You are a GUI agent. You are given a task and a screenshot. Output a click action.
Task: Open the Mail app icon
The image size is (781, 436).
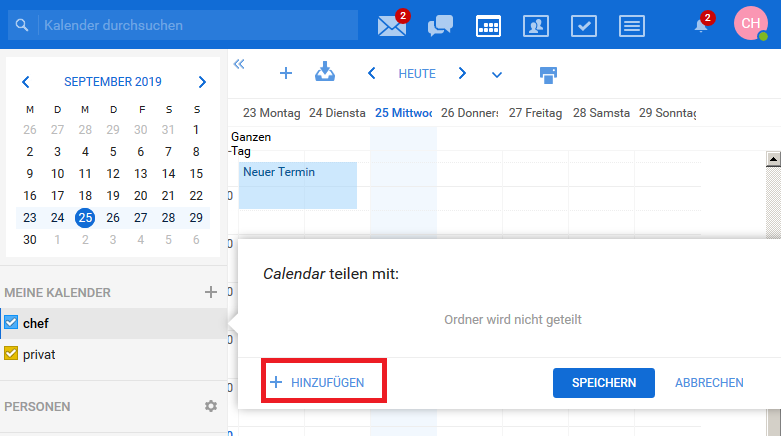(392, 26)
